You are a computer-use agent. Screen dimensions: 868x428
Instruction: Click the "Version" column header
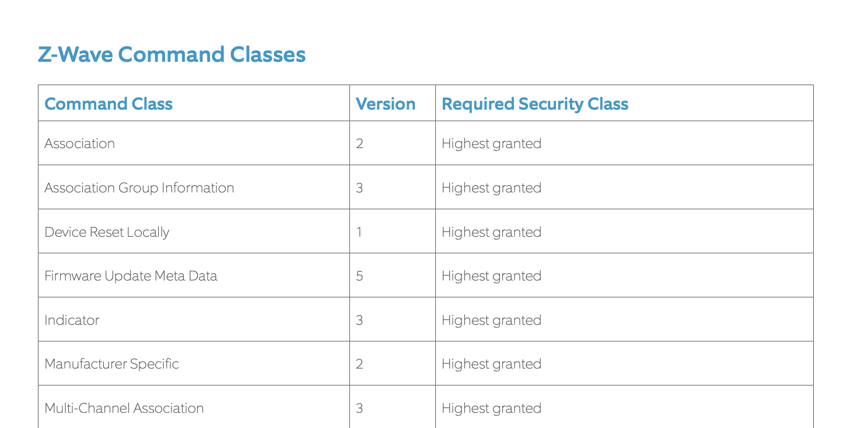[386, 104]
